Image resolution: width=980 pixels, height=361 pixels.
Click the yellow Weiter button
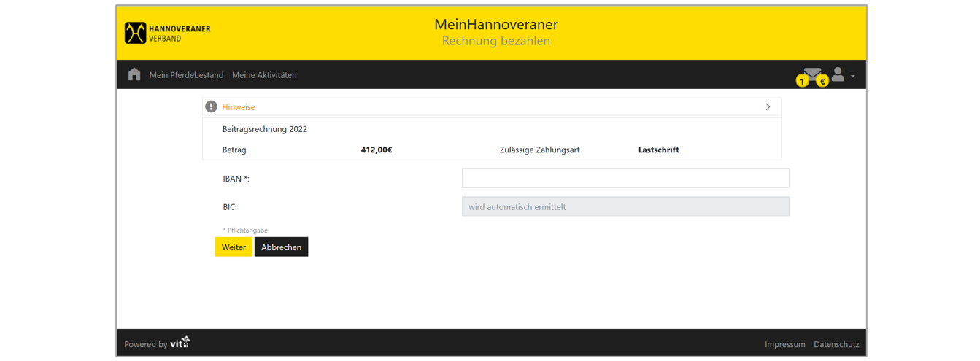(234, 247)
